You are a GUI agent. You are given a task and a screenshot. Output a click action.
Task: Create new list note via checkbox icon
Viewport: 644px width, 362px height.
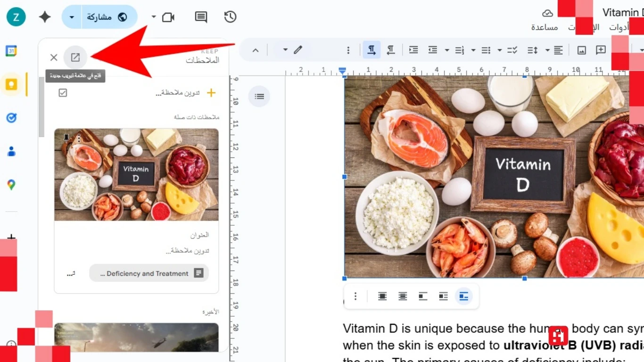pyautogui.click(x=63, y=93)
